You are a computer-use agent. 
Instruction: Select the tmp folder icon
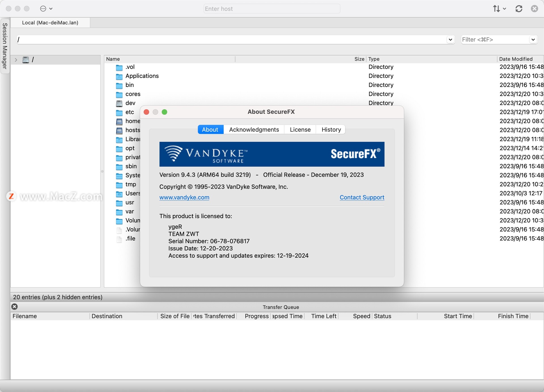119,185
